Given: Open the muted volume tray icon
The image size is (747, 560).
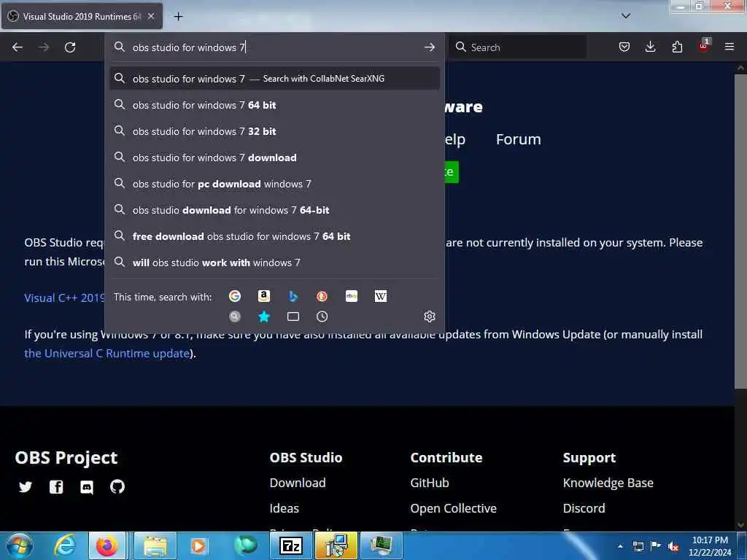Looking at the screenshot, I should pos(673,546).
